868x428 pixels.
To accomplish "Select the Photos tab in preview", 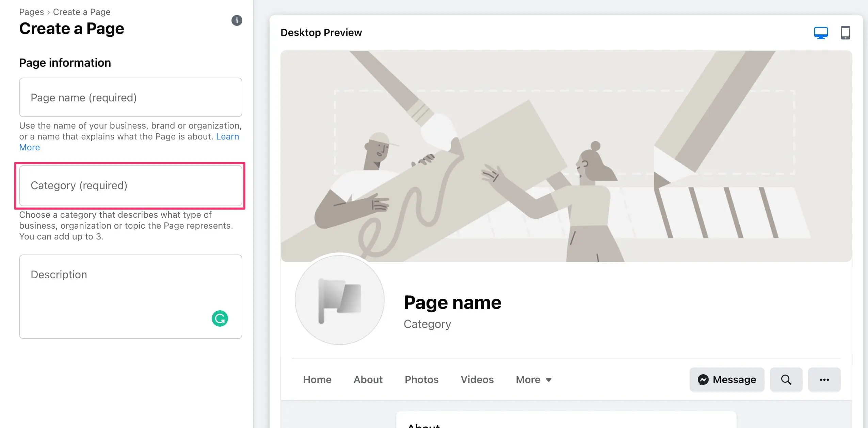I will [421, 379].
